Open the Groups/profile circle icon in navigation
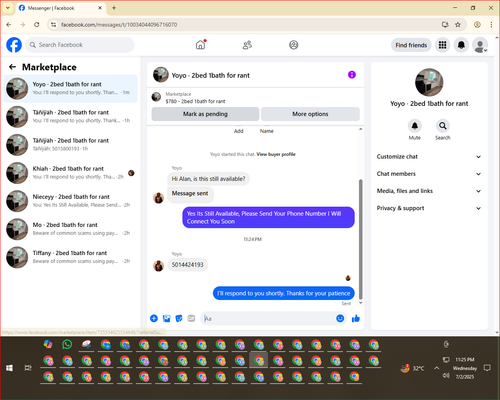This screenshot has height=400, width=500. coord(294,45)
